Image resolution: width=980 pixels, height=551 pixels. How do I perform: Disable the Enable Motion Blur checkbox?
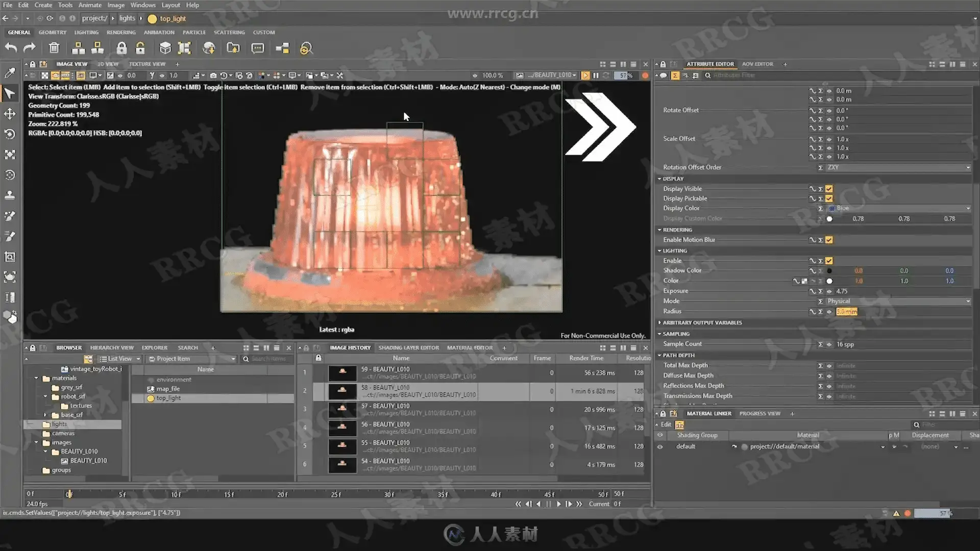(x=829, y=240)
